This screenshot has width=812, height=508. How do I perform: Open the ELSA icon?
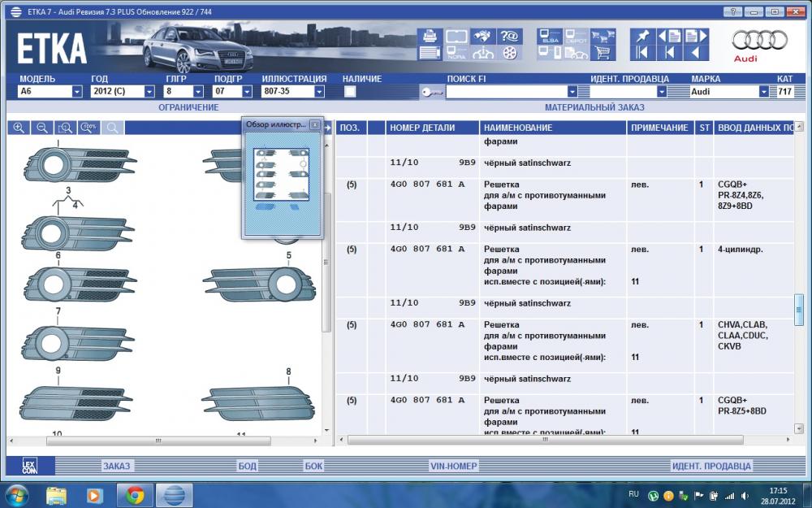pos(550,37)
